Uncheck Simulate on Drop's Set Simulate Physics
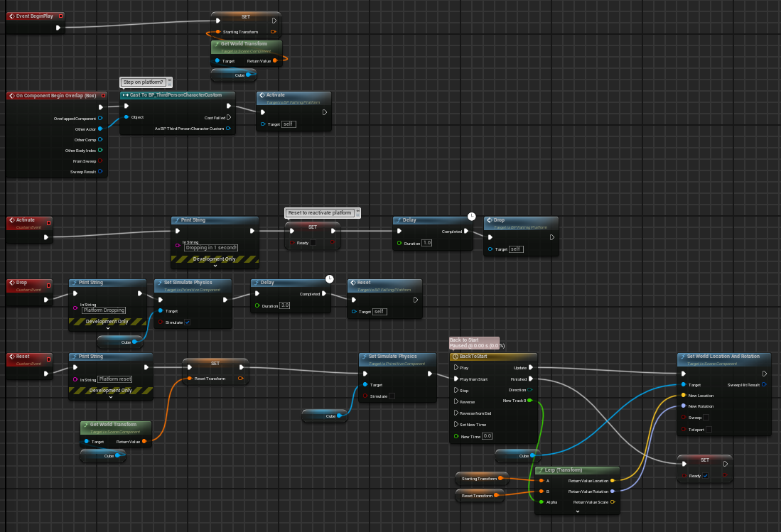 point(188,322)
